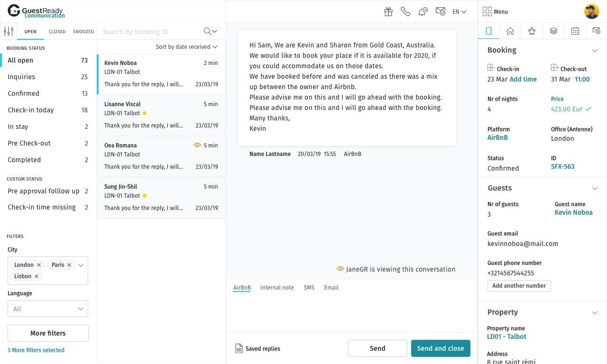Select Pre approval folllow up status
This screenshot has height=364, width=607.
pyautogui.click(x=48, y=191)
